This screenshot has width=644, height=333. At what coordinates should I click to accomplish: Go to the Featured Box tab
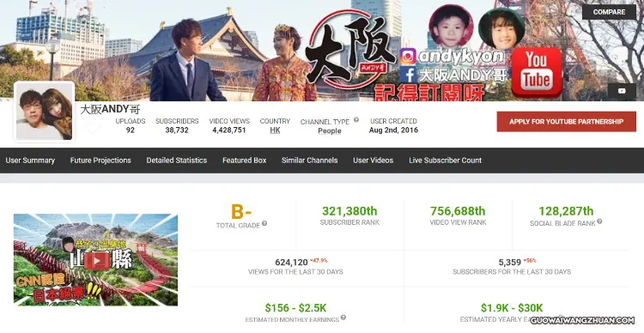(x=245, y=160)
